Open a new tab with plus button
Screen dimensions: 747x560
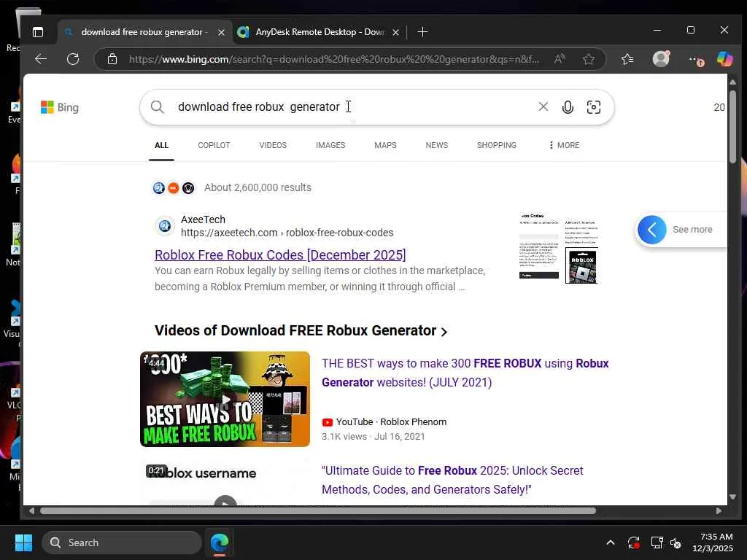pyautogui.click(x=422, y=32)
